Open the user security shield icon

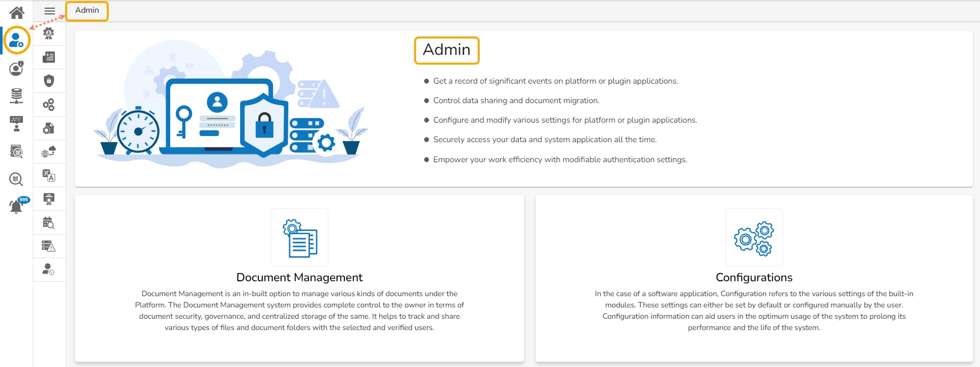pos(16,68)
